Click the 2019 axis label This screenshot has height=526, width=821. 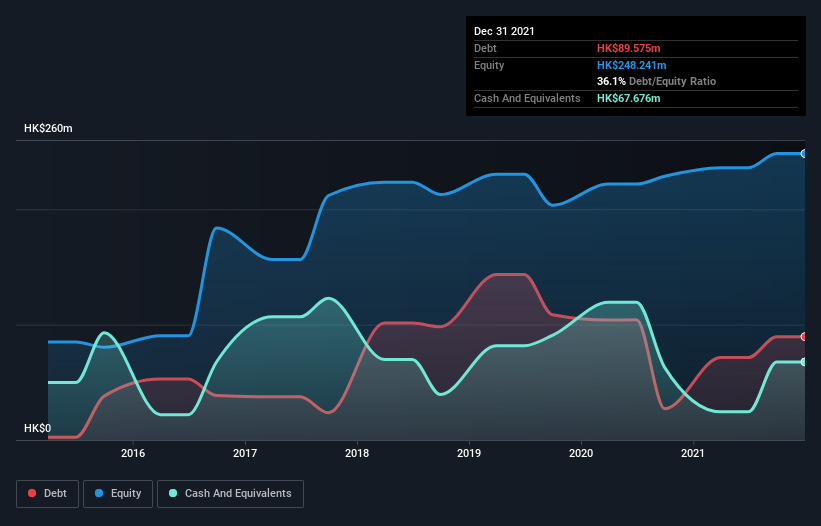pyautogui.click(x=469, y=453)
